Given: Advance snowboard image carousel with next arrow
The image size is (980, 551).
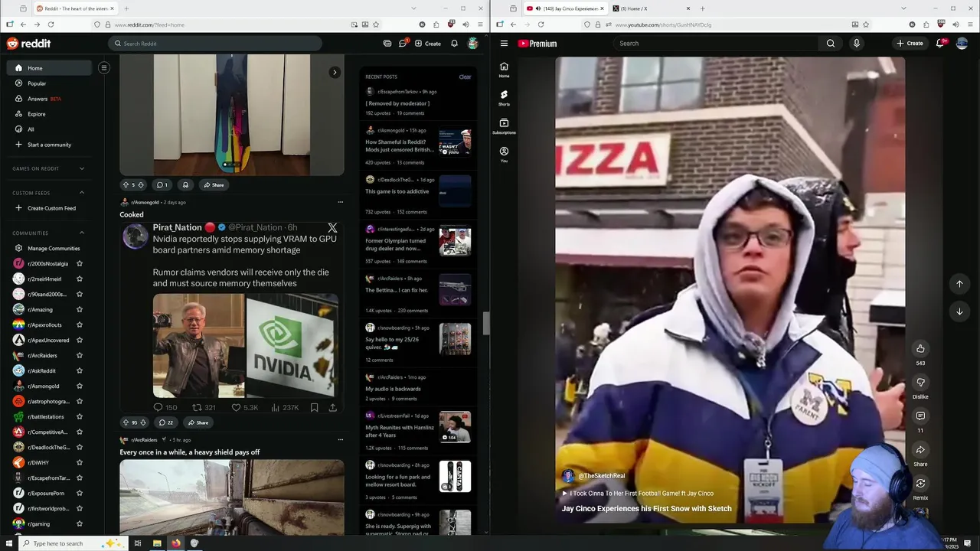Looking at the screenshot, I should pyautogui.click(x=335, y=73).
